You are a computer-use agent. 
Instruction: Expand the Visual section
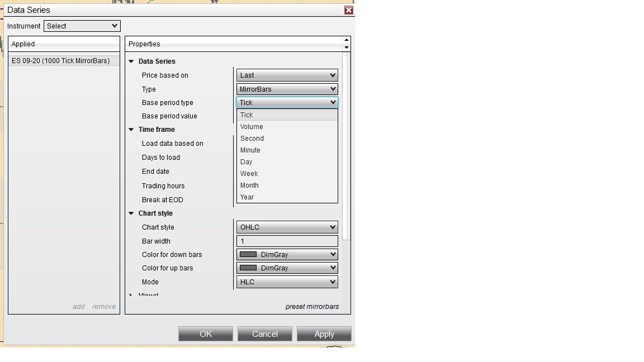[131, 295]
